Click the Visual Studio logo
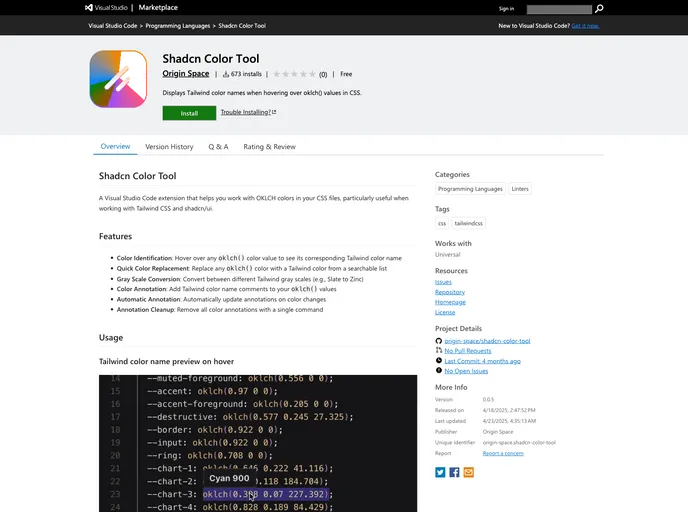 (x=106, y=7)
